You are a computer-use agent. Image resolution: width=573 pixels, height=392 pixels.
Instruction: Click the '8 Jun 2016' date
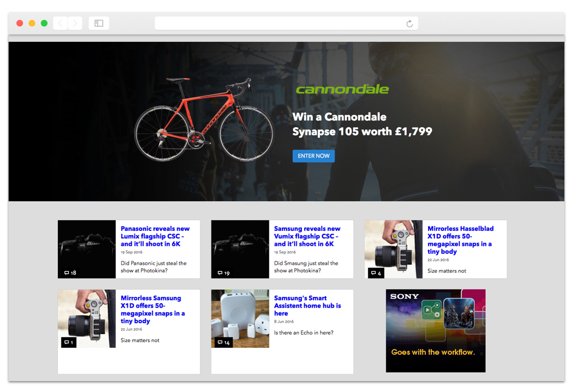pyautogui.click(x=284, y=322)
